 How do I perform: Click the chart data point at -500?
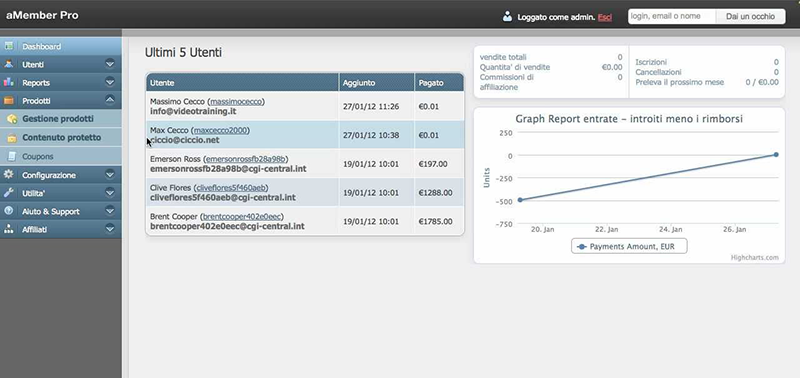(520, 200)
